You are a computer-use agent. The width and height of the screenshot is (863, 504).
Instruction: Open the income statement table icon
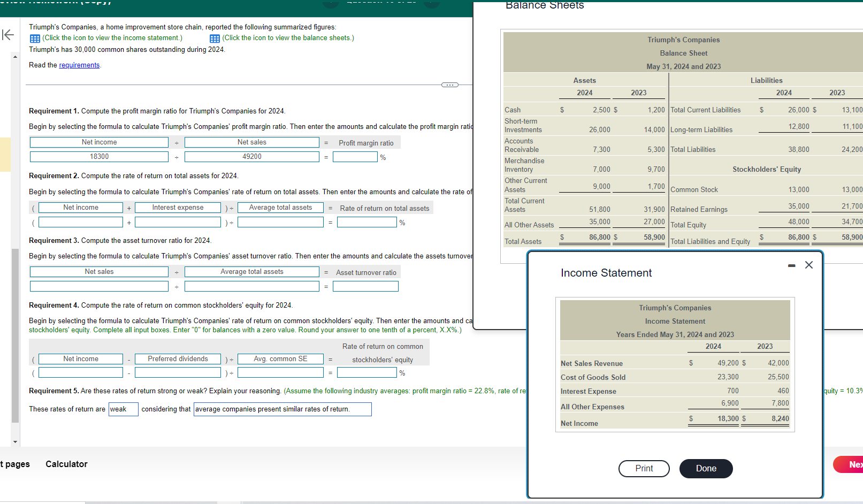point(35,39)
